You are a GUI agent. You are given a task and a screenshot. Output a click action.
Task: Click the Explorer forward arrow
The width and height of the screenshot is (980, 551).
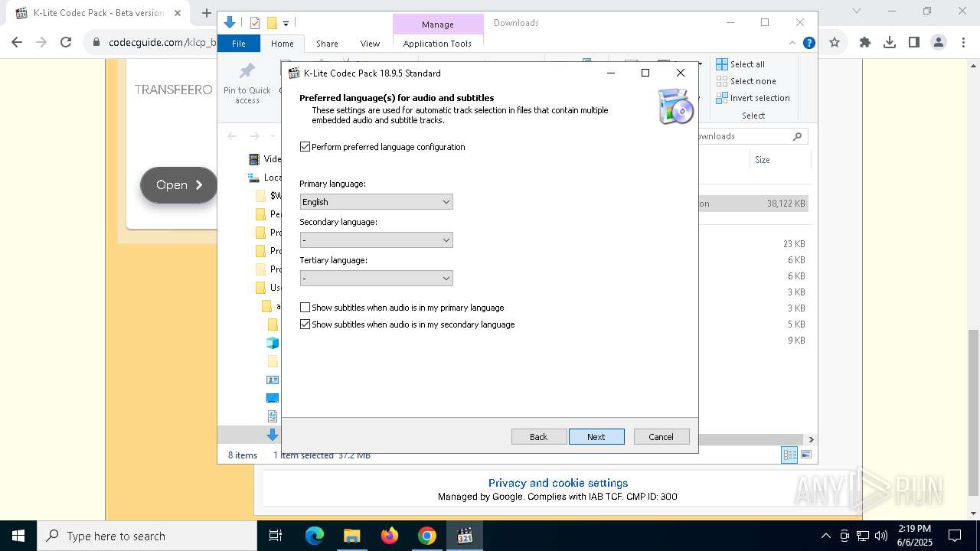click(254, 136)
